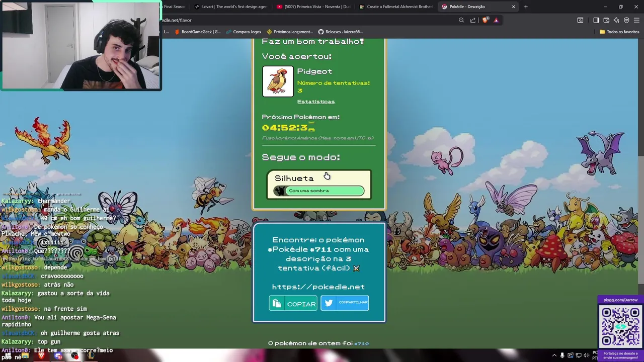This screenshot has width=644, height=362.
Task: Click the COMPARTILHAR Twitter button
Action: tap(345, 303)
